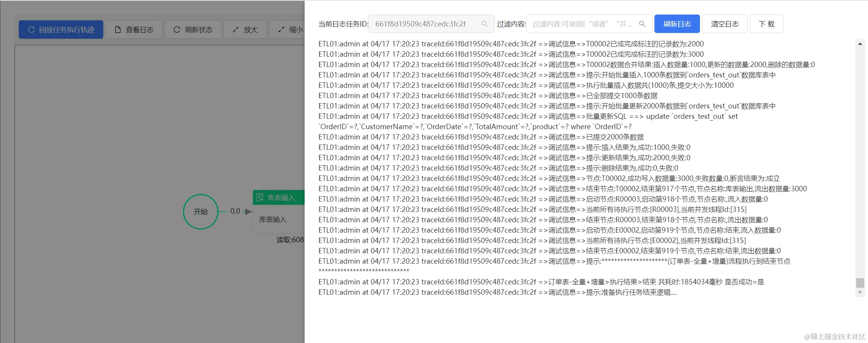Image resolution: width=868 pixels, height=343 pixels.
Task: Click log line '启动节点:R00003,启动第918个节点'
Action: coord(543,199)
